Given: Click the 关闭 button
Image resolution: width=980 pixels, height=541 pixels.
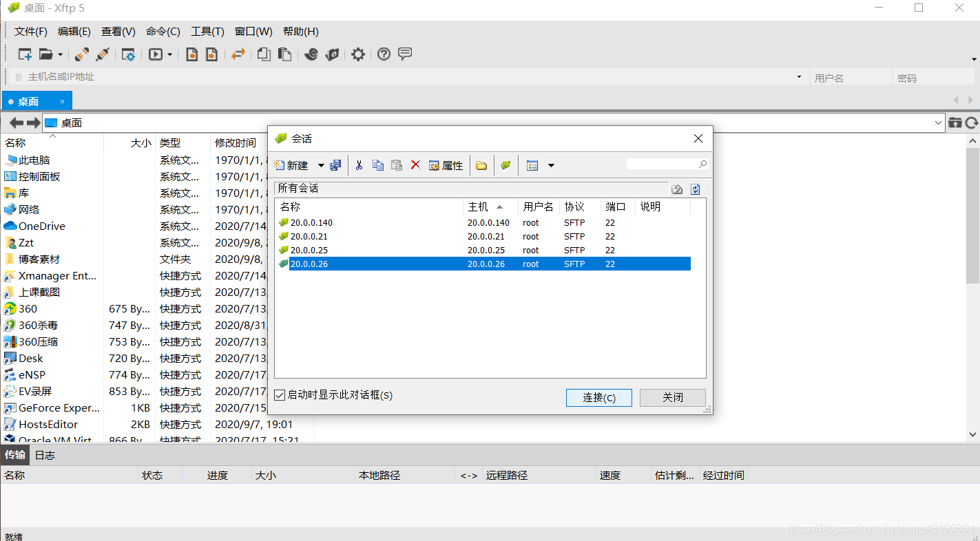Looking at the screenshot, I should 673,397.
